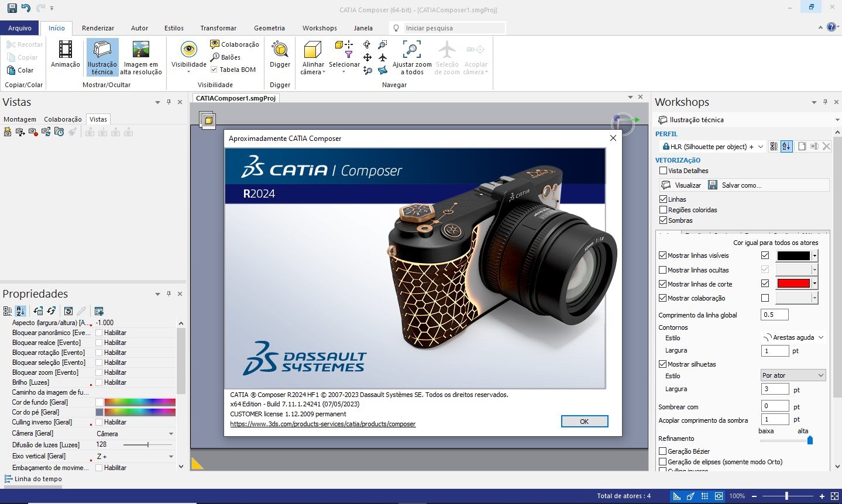Toggle Mostrar linhas de corte checkbox

point(662,284)
